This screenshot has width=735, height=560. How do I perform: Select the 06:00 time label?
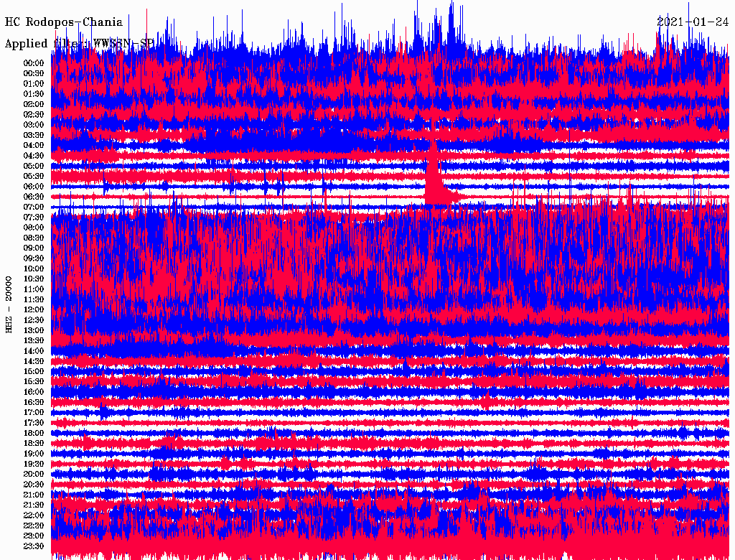pos(33,186)
